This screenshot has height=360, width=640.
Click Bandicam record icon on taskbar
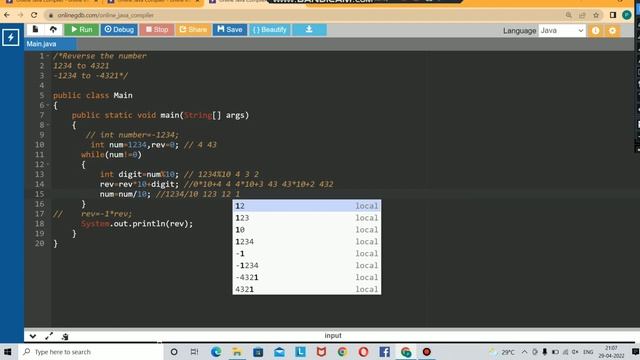427,351
